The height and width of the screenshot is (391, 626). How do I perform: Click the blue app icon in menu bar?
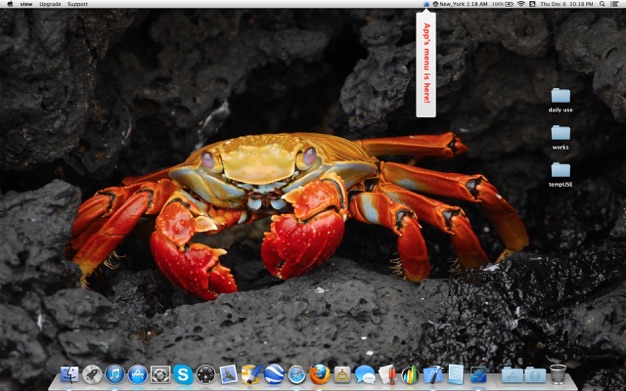click(x=426, y=4)
